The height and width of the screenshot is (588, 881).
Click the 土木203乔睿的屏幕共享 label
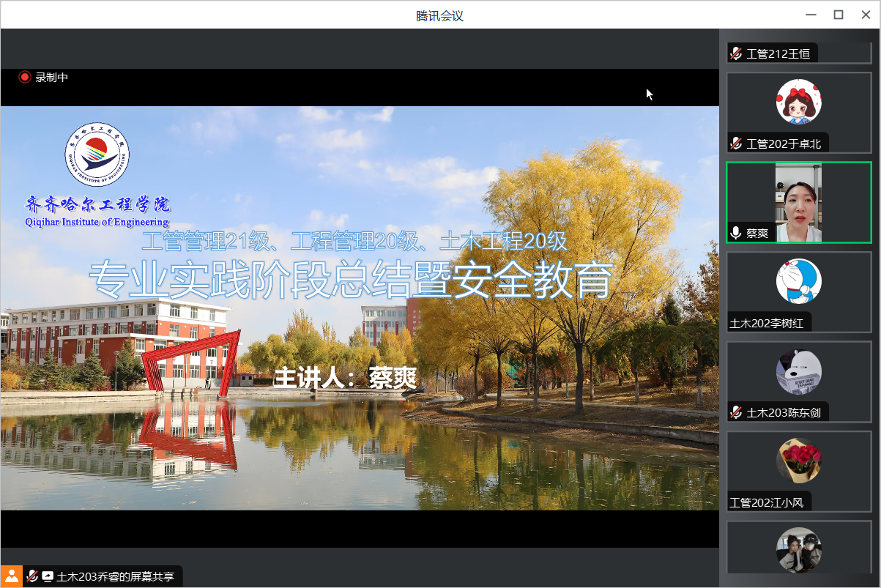point(116,576)
